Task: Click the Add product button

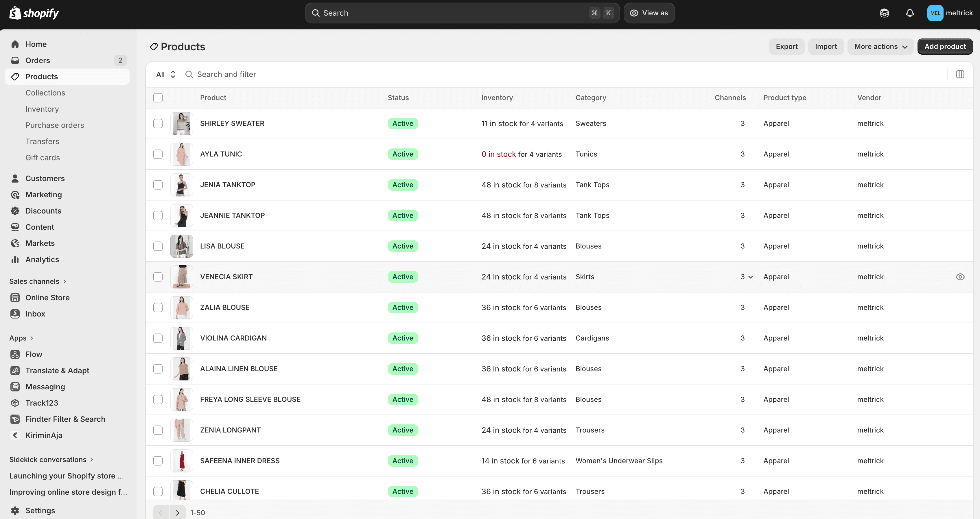Action: coord(945,46)
